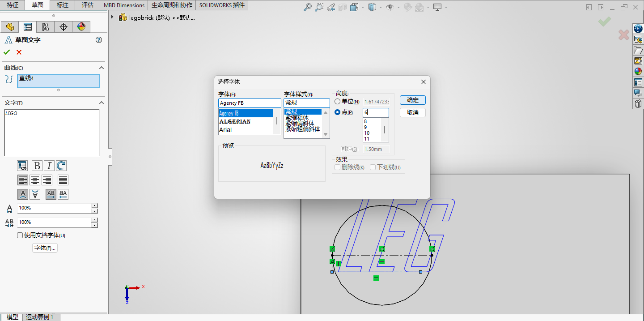644x321 pixels.
Task: Click Previous View icon
Action: click(x=331, y=7)
